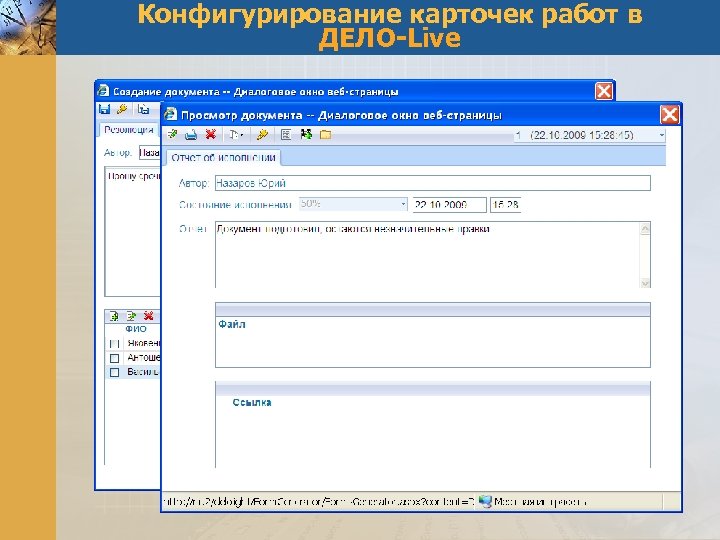Click the resolution text area in Создание документа window
720x540 pixels.
pos(133,232)
